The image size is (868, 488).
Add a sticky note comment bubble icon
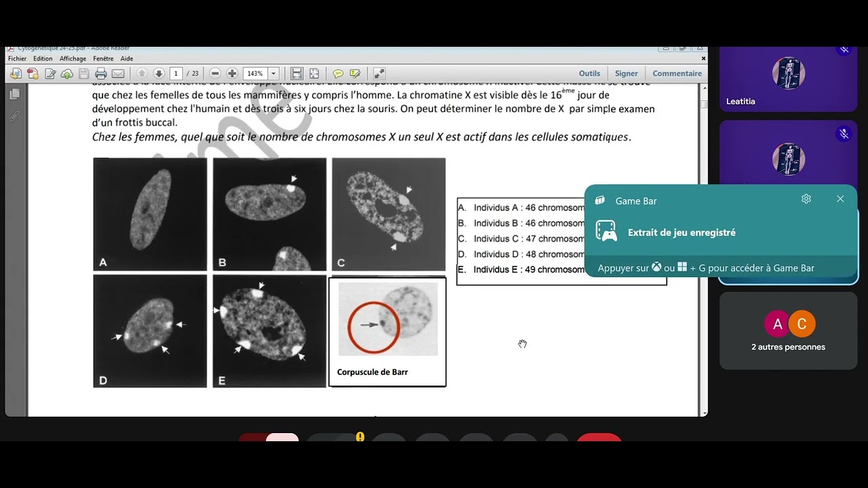[x=338, y=73]
